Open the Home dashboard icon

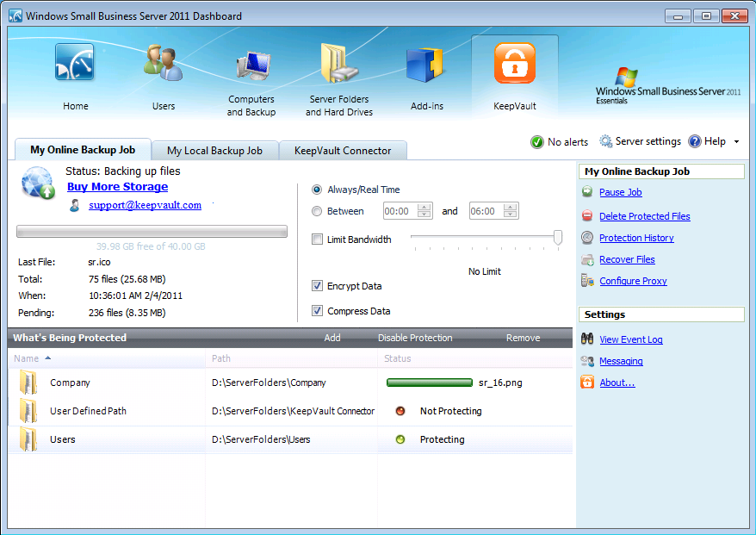pos(74,62)
